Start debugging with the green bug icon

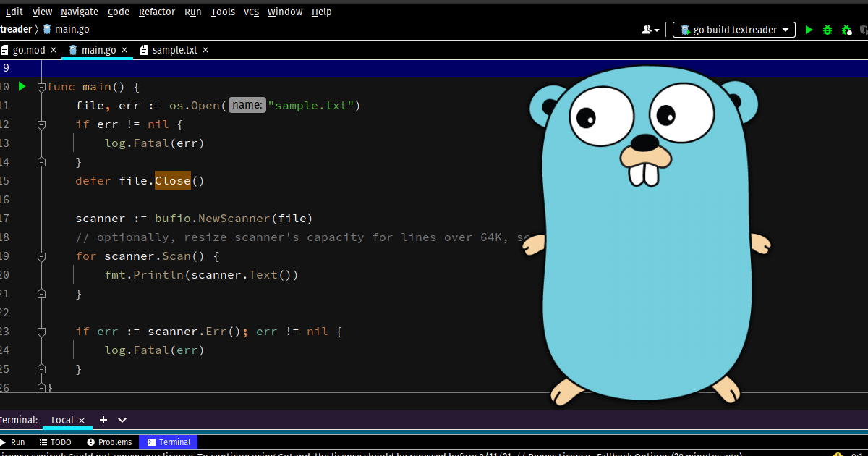(827, 30)
